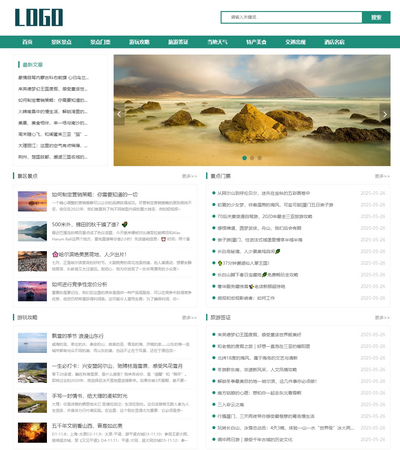Open the 首页 navigation menu item
Viewport: 400px width, 450px height.
(27, 42)
